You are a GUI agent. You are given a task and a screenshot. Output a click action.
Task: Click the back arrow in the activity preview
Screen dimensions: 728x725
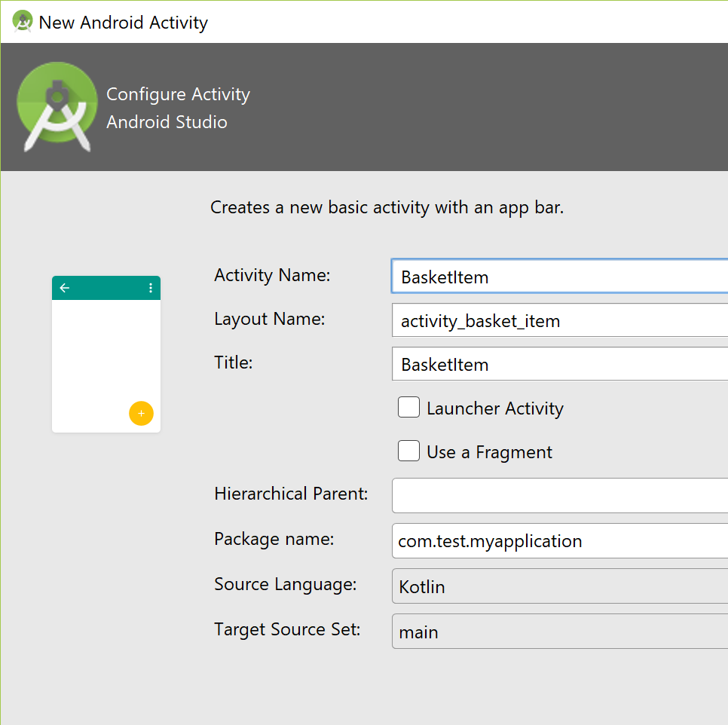pos(65,288)
